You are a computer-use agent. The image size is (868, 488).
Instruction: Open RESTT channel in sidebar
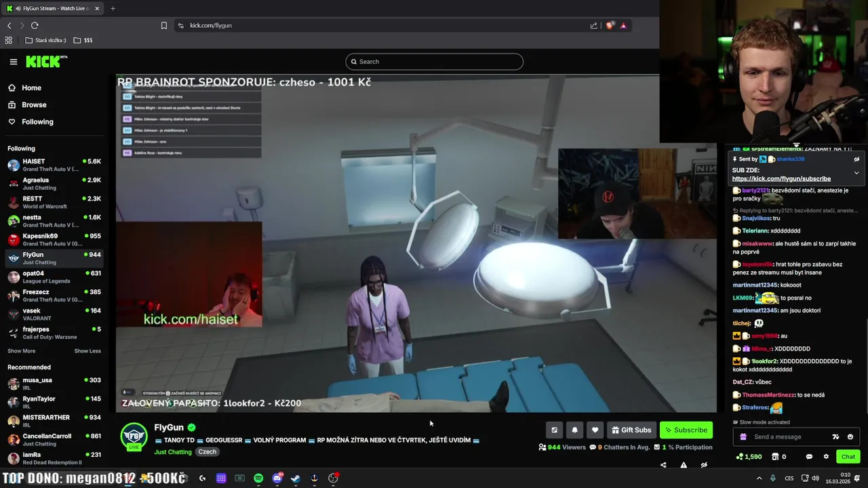click(54, 203)
